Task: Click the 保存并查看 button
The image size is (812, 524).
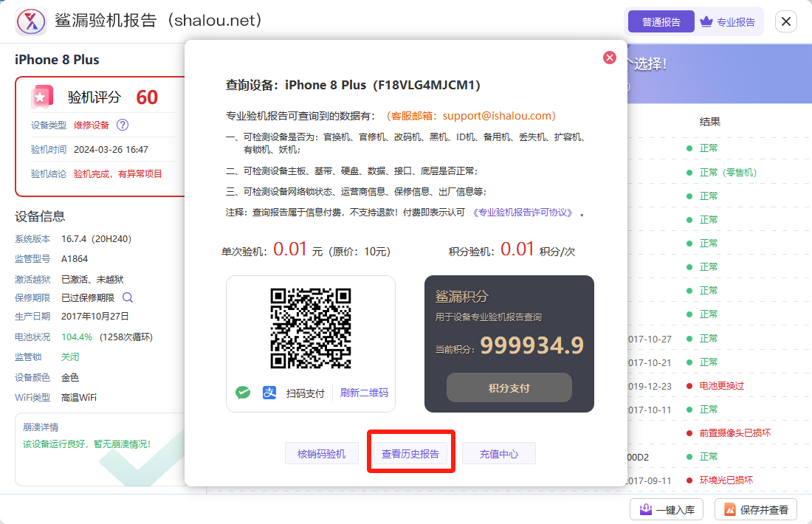Action: tap(756, 509)
